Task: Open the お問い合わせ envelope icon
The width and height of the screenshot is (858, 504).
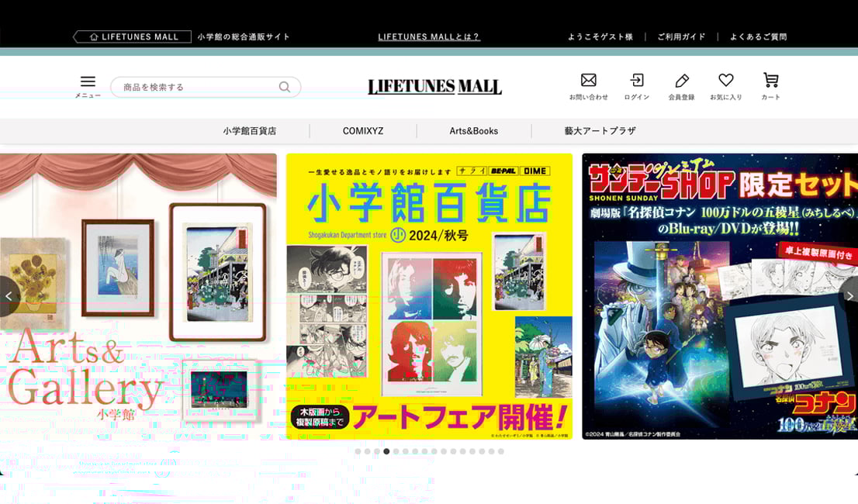Action: click(588, 81)
